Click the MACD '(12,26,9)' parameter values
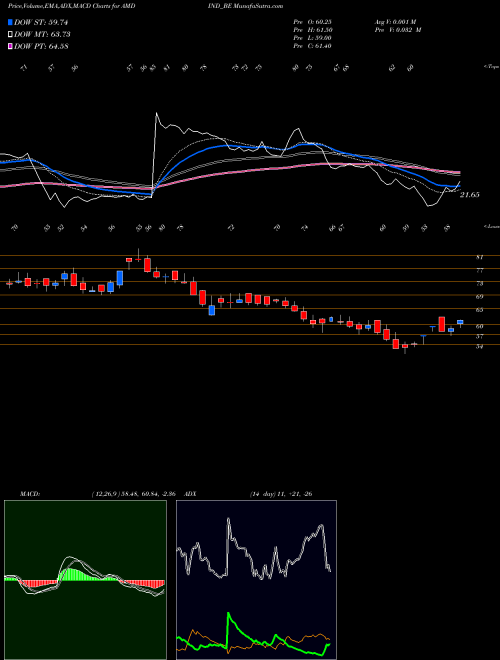 pos(105,494)
